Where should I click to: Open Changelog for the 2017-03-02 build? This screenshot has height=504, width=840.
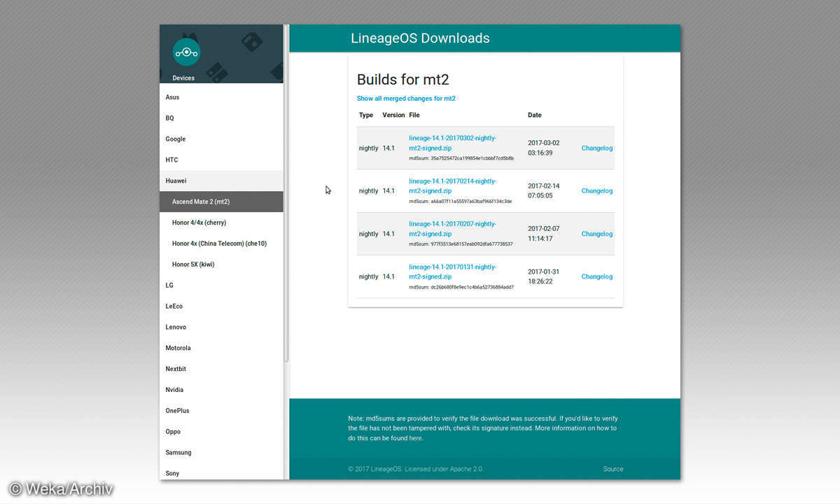(x=597, y=148)
